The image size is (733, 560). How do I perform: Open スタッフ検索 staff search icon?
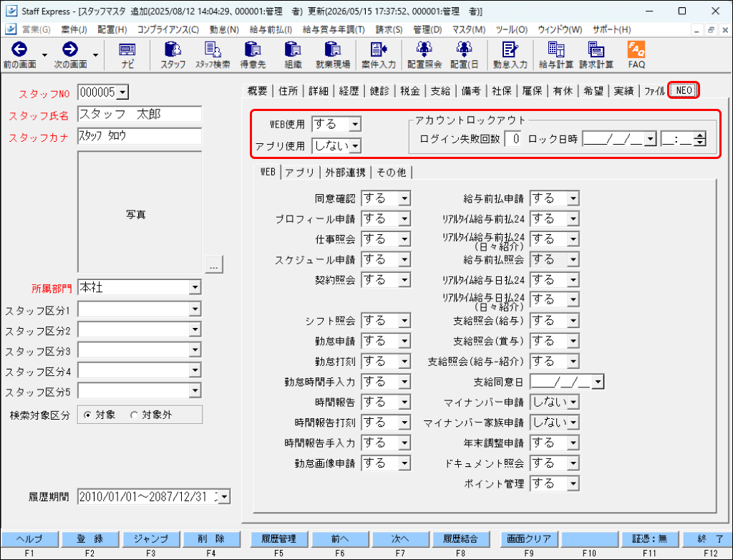[x=213, y=55]
